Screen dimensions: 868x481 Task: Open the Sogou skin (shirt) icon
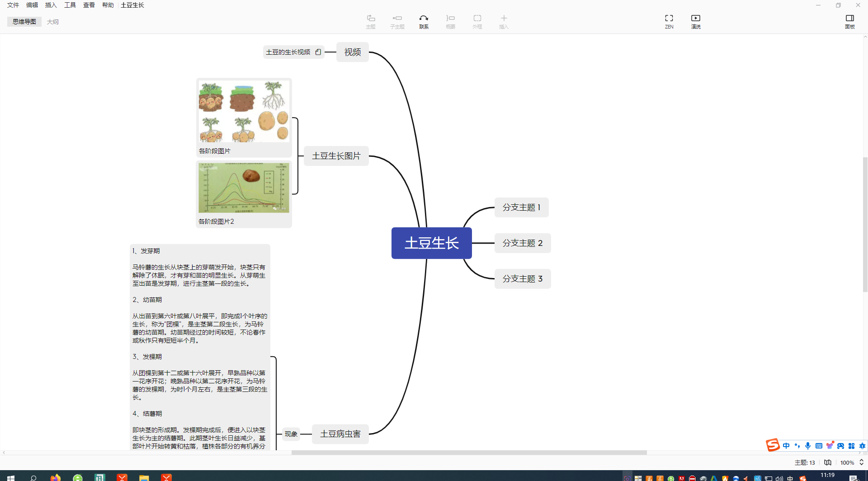click(830, 446)
